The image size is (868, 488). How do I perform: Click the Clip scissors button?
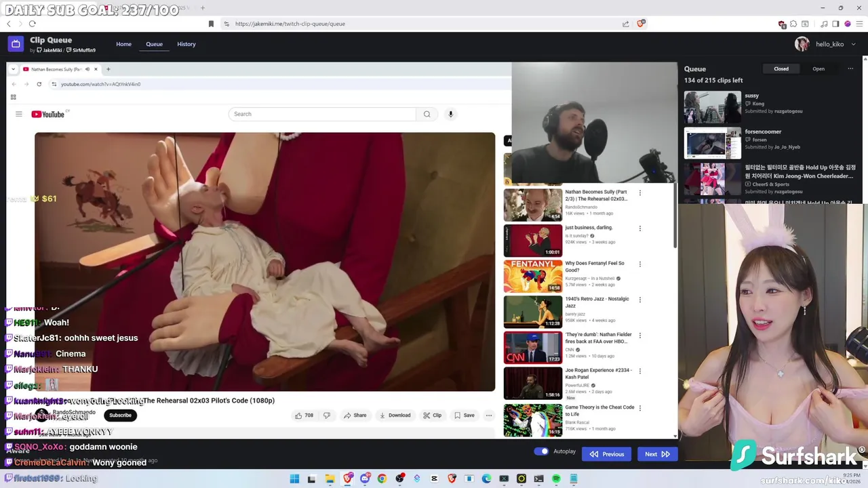pos(432,415)
